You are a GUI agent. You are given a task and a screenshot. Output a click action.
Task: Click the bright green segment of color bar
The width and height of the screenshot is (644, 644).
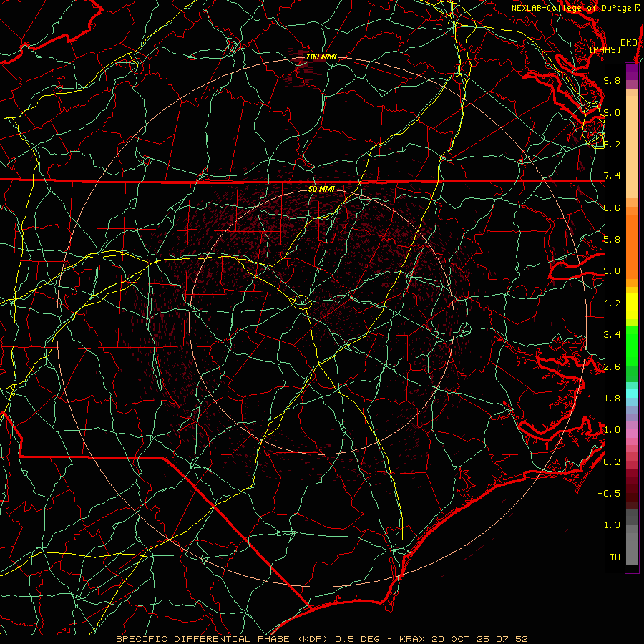click(x=632, y=345)
